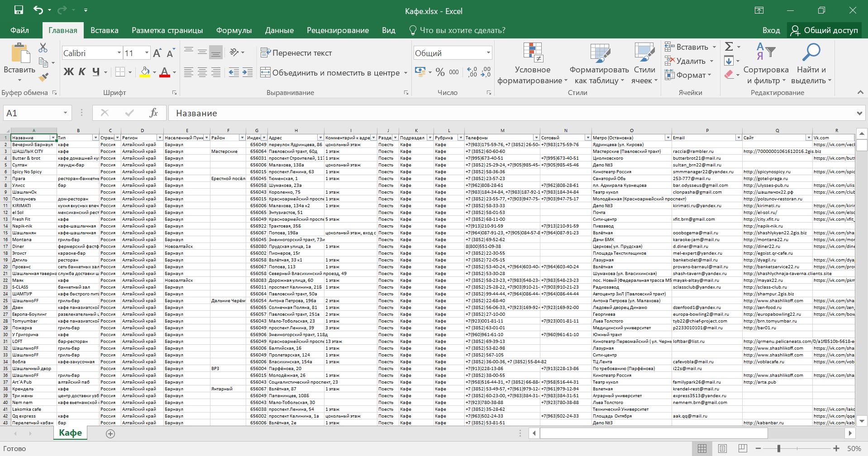Switch to the Формулы ribbon tab
The image size is (868, 456).
[x=234, y=30]
